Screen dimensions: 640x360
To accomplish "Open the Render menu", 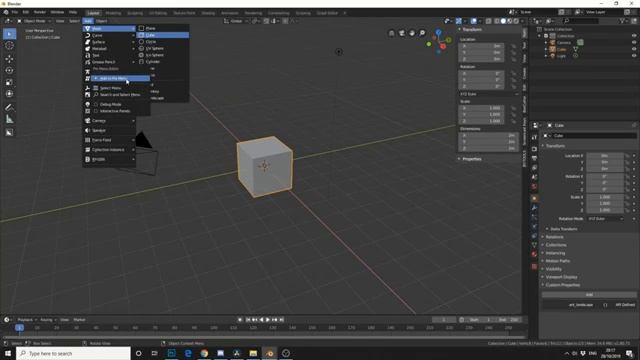I will pos(40,12).
